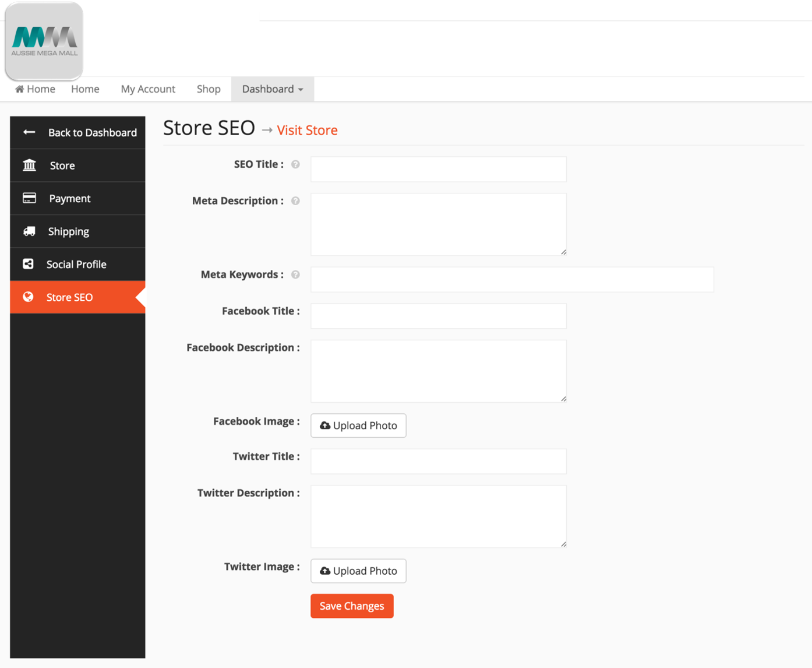Click the Meta Description question mark icon

tap(296, 201)
